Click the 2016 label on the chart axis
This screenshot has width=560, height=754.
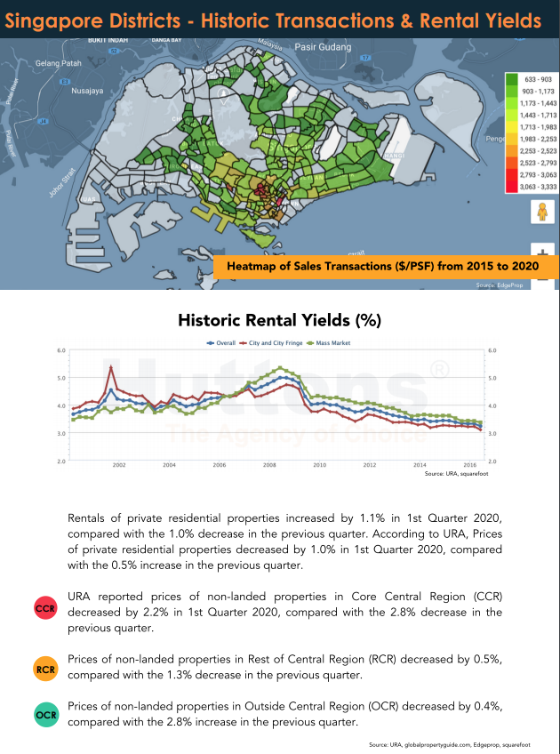[469, 465]
